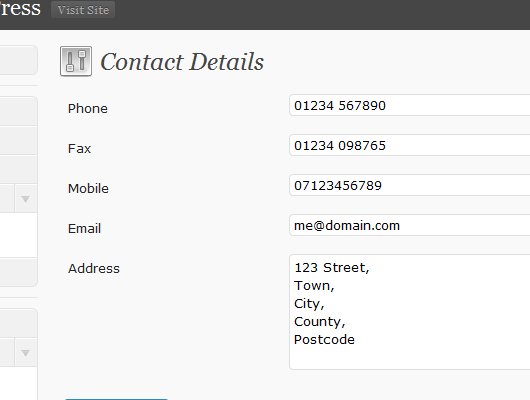Viewport: 530px width, 400px height.
Task: Expand the lowest sidebar menu arrow toggle
Action: pos(25,353)
